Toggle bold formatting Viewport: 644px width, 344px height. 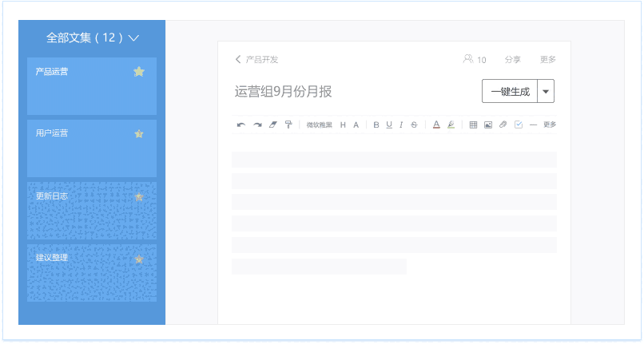[376, 125]
